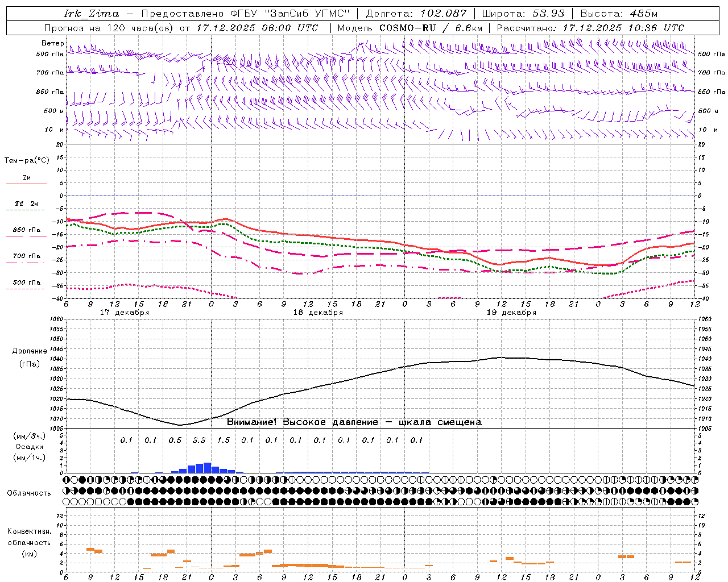Click the 1.5 precipitation total value
The image size is (728, 582).
click(224, 440)
